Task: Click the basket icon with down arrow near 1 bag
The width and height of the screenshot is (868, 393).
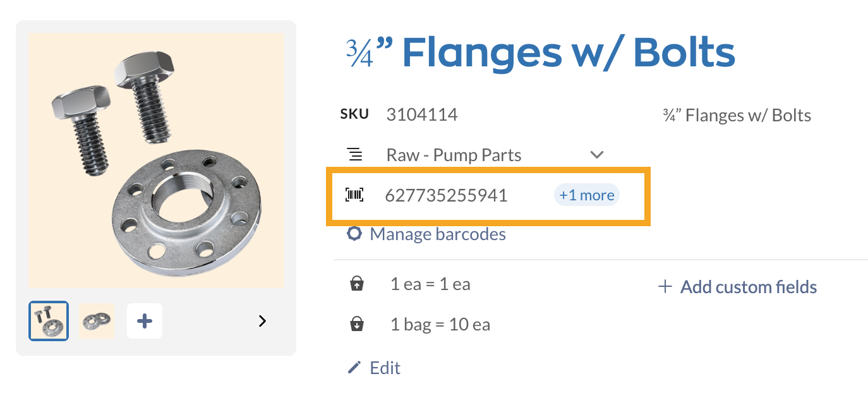Action: (357, 324)
